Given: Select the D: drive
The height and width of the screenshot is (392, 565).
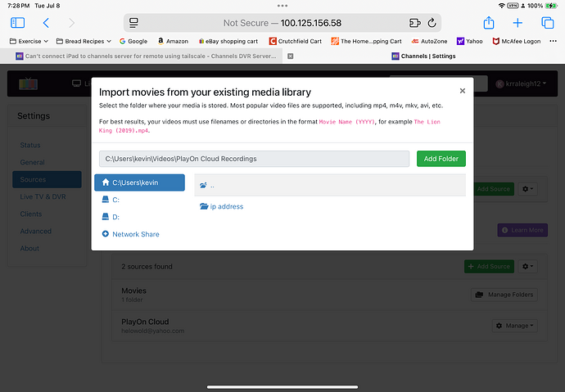Looking at the screenshot, I should pyautogui.click(x=115, y=217).
